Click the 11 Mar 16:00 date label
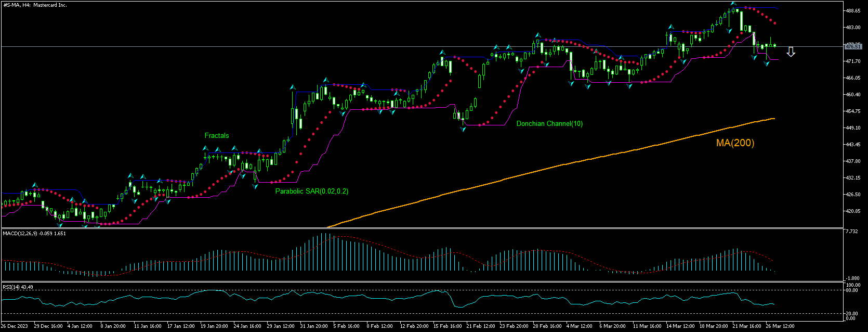The image size is (868, 332). click(647, 326)
